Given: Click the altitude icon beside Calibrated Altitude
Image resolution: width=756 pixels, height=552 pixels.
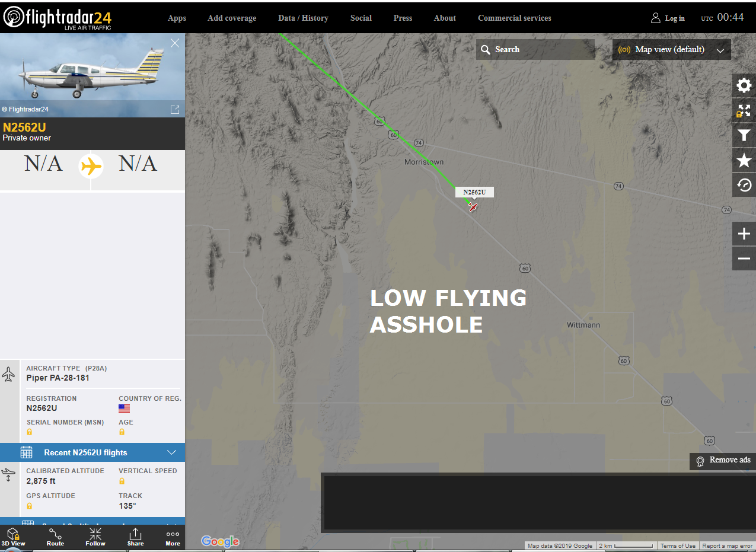Looking at the screenshot, I should point(9,474).
